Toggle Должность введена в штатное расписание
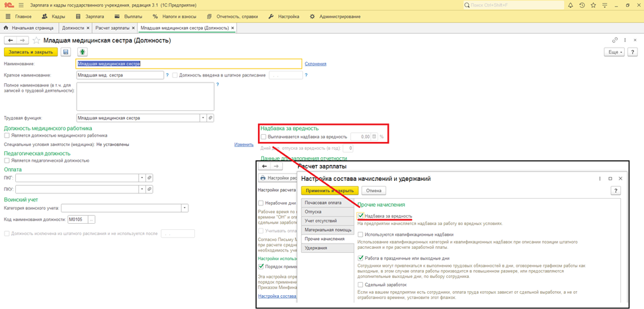This screenshot has height=309, width=644. [x=175, y=75]
